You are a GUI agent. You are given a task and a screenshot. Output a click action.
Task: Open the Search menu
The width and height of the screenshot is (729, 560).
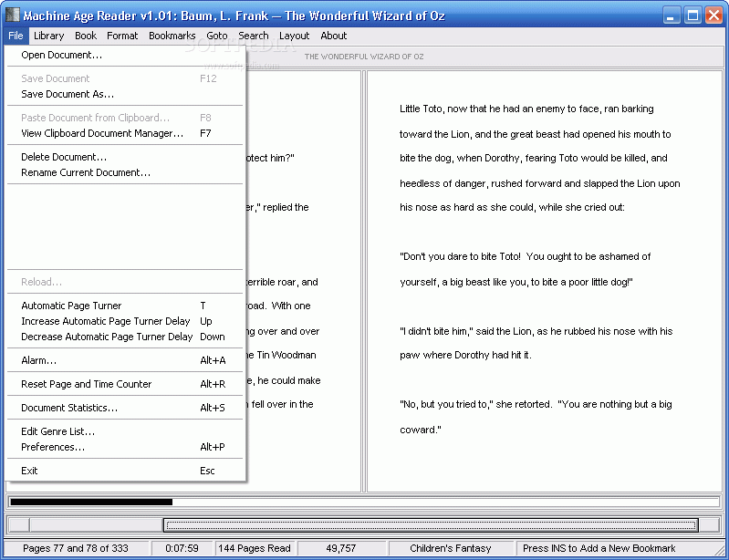pos(254,36)
